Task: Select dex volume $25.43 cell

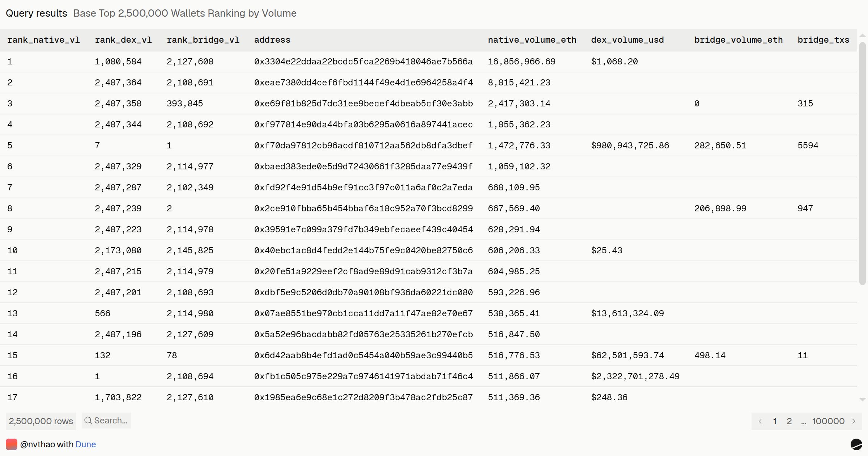Action: [x=607, y=250]
